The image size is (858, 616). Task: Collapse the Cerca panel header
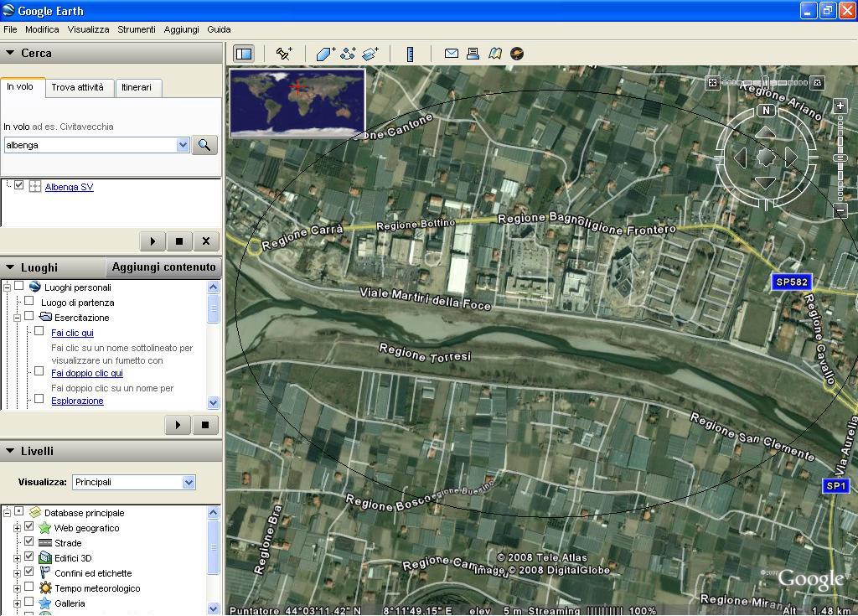pyautogui.click(x=10, y=53)
